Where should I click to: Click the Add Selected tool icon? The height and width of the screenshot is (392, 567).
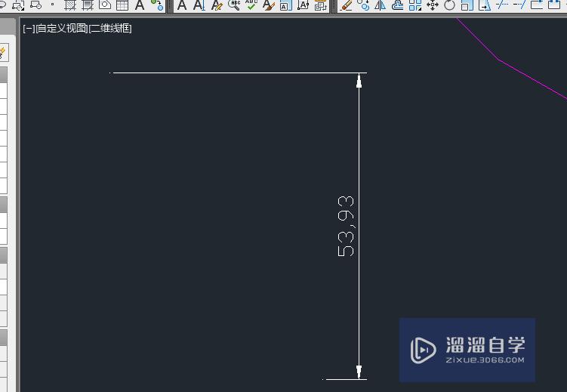[x=157, y=5]
